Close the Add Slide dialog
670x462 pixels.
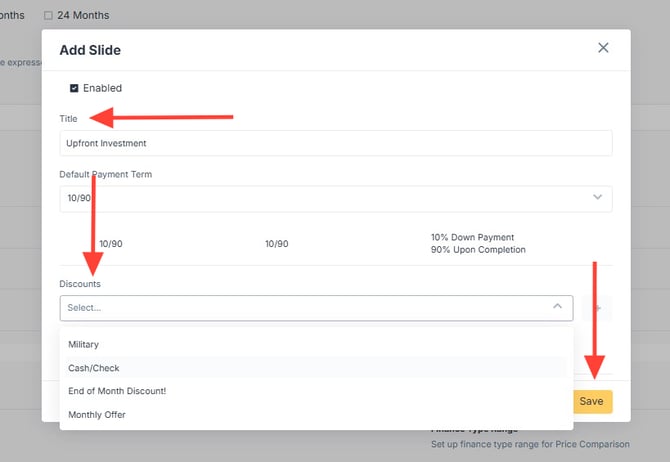[603, 48]
